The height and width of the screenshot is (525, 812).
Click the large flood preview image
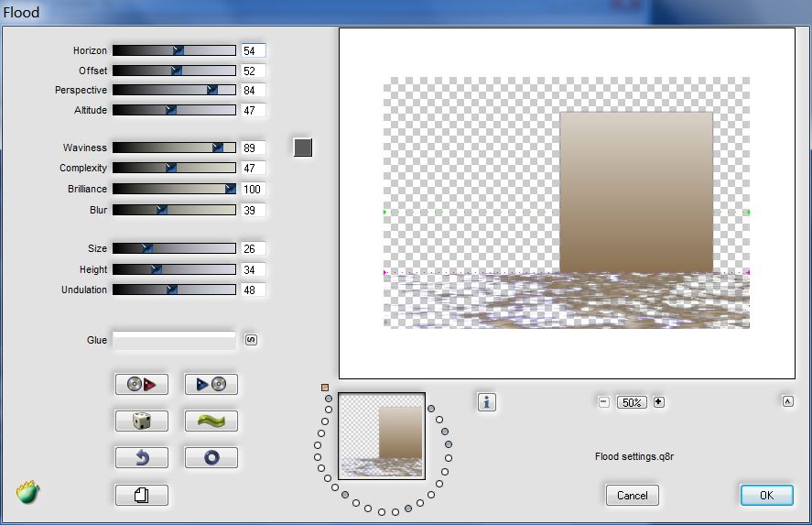(x=567, y=202)
